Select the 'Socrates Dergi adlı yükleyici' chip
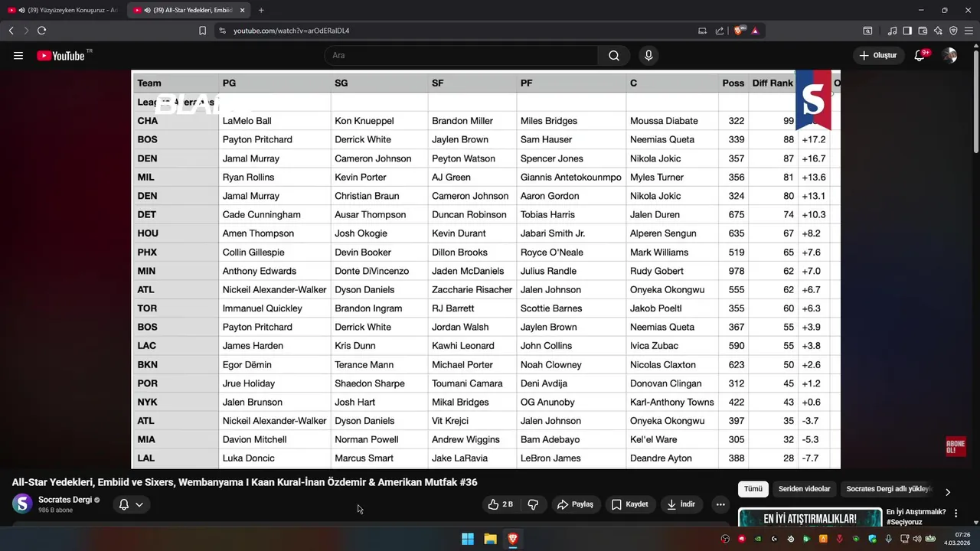Viewport: 980px width, 551px height. click(x=888, y=489)
